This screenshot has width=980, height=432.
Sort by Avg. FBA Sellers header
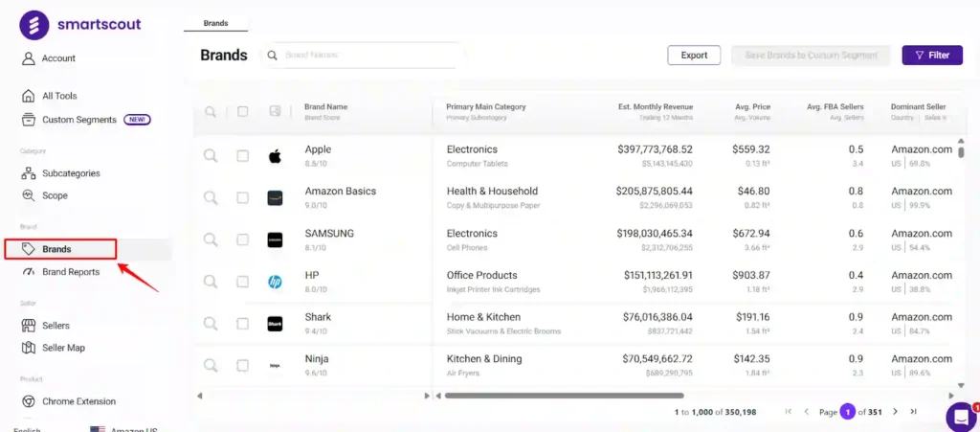835,107
